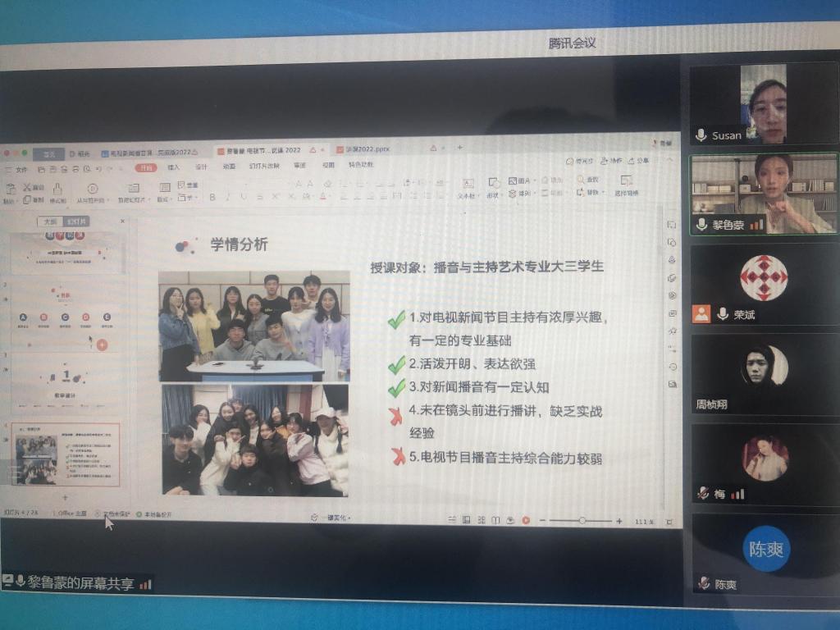Click the 分享 (Share) button at top right

tap(639, 161)
